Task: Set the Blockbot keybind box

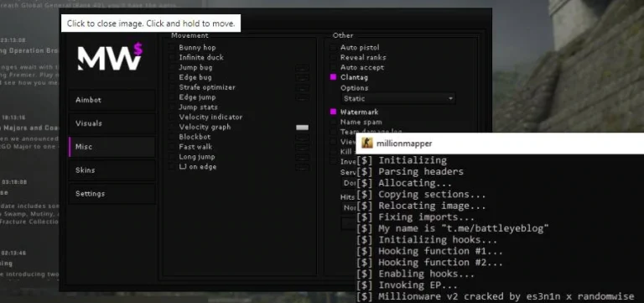Action: click(x=302, y=138)
